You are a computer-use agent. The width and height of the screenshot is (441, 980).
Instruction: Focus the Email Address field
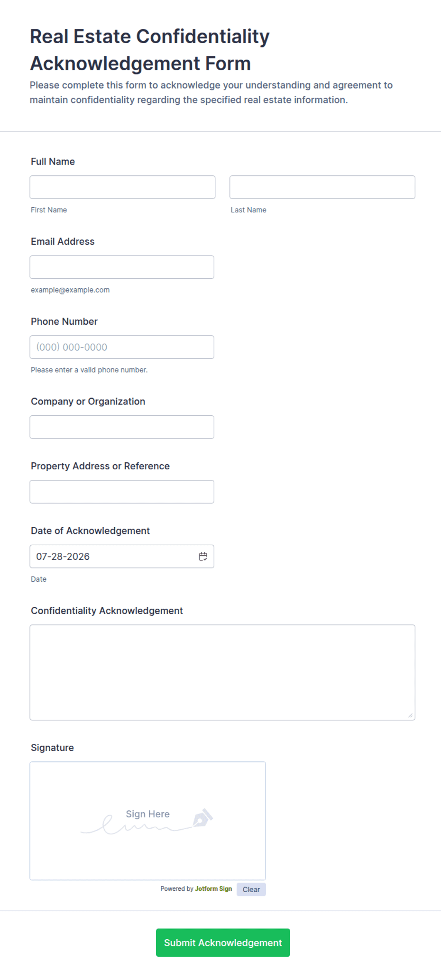[x=122, y=267]
